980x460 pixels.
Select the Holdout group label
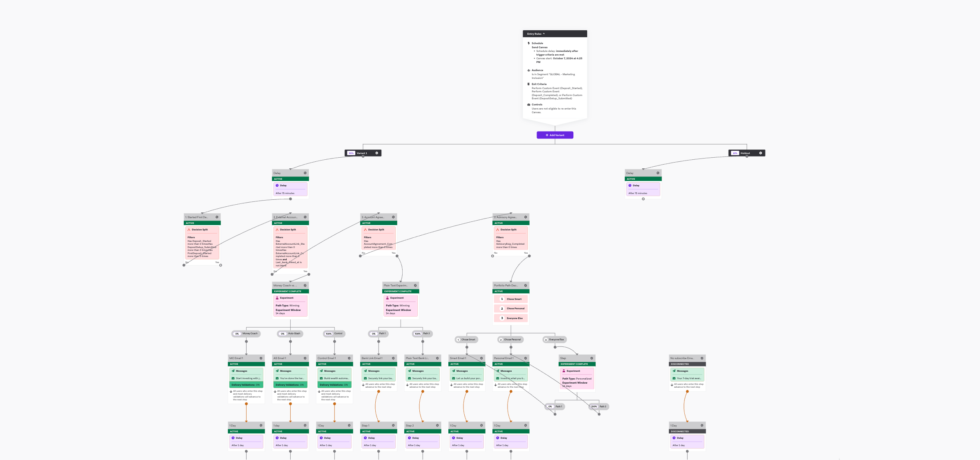tap(746, 153)
